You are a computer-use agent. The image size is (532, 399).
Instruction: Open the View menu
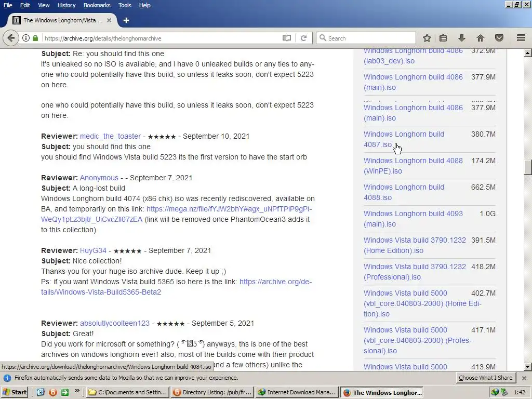click(x=44, y=5)
